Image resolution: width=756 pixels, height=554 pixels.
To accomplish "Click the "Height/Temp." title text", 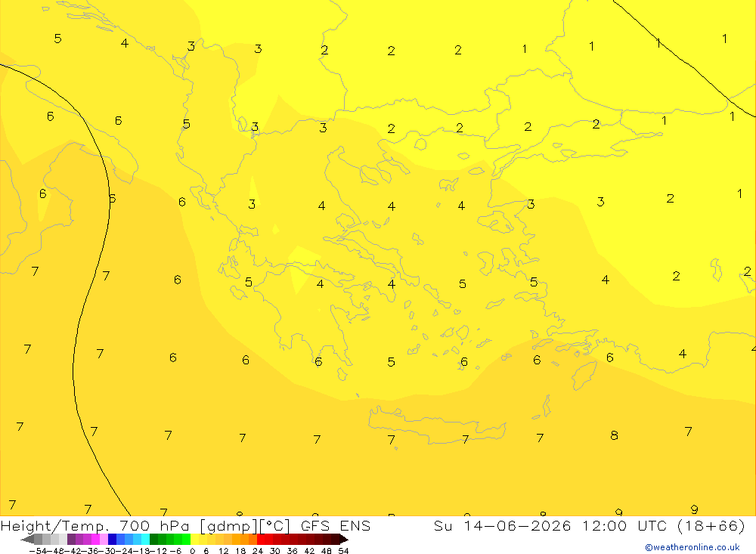I will tap(55, 525).
